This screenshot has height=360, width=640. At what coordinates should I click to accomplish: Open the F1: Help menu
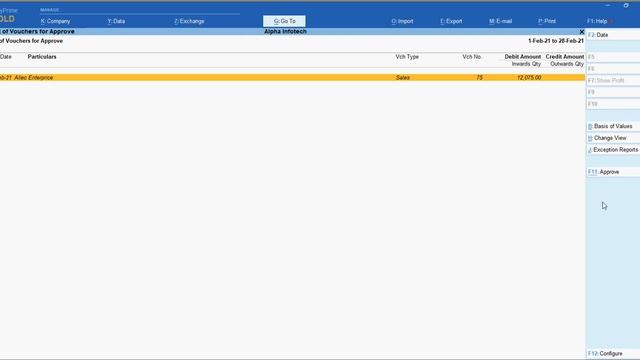[x=597, y=21]
